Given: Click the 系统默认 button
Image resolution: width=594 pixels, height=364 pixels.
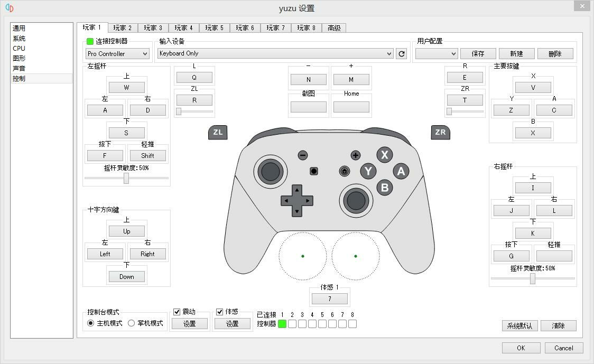Looking at the screenshot, I should (x=519, y=326).
